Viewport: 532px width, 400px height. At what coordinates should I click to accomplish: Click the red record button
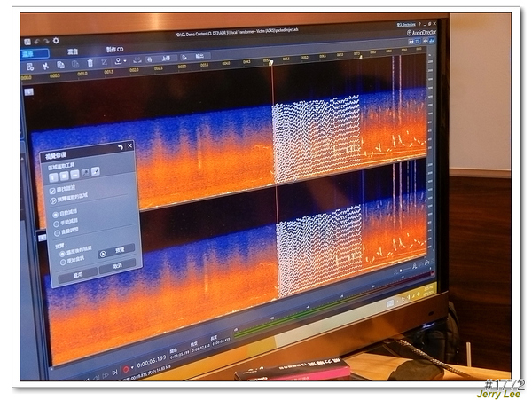click(126, 369)
